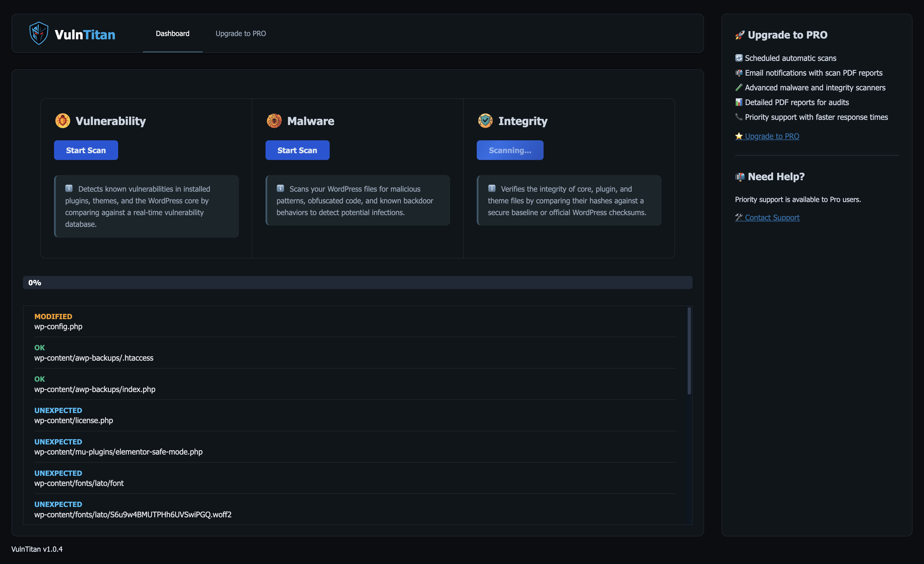Click the MODIFIED status label

pyautogui.click(x=53, y=316)
